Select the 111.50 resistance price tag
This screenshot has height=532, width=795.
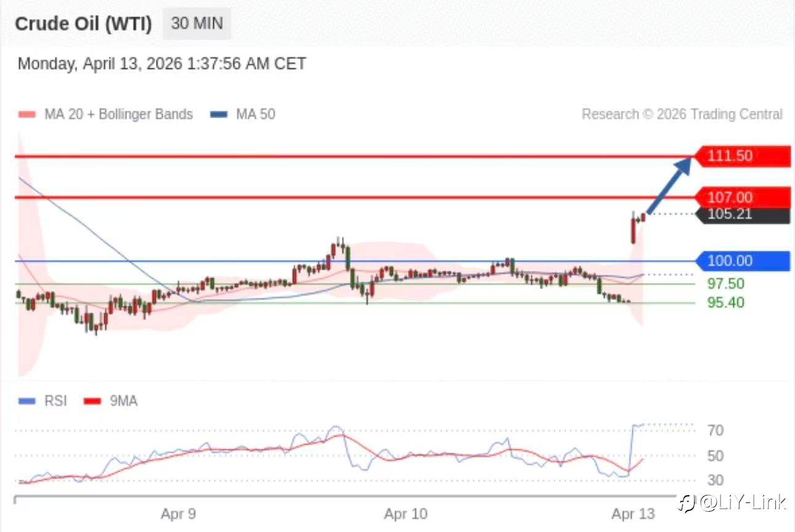pyautogui.click(x=743, y=156)
